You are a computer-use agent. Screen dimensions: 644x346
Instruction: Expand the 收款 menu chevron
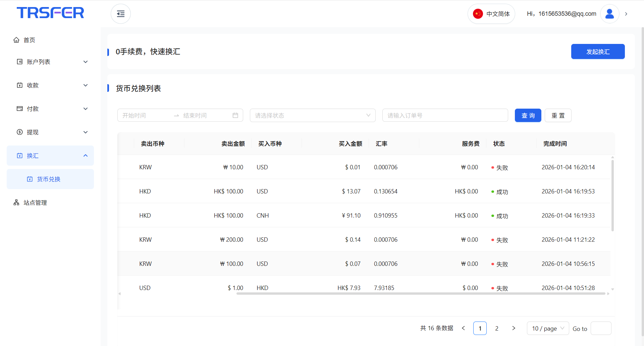click(86, 85)
